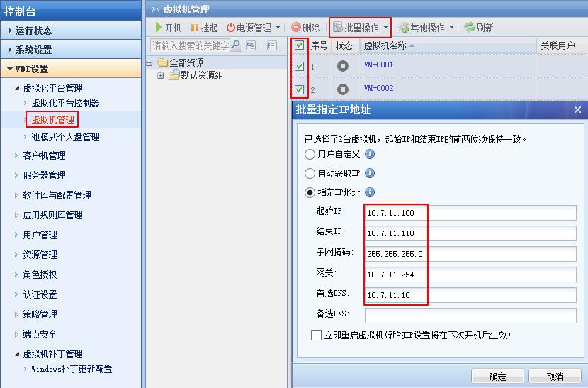Expand the 默认资源组 tree node

pos(161,75)
